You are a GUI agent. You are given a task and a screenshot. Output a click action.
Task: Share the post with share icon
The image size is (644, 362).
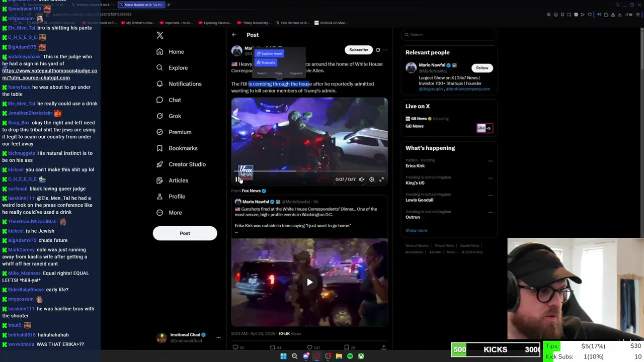[383, 347]
